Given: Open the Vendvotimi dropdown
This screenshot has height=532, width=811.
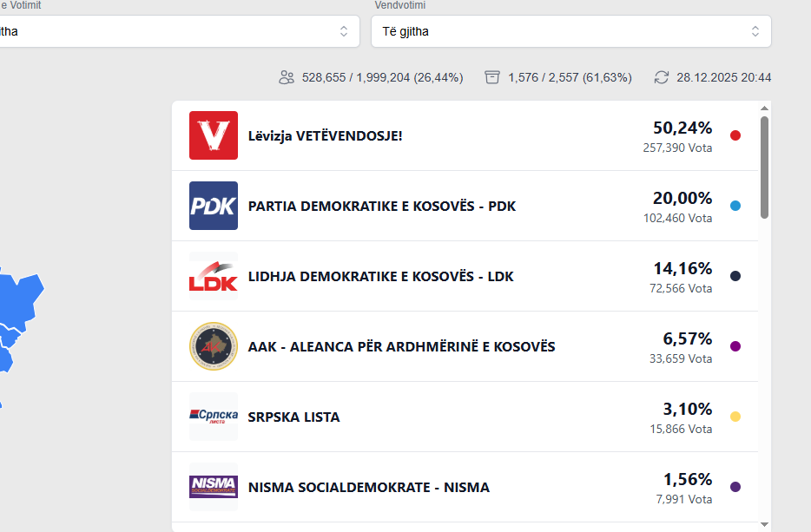Looking at the screenshot, I should pyautogui.click(x=570, y=31).
